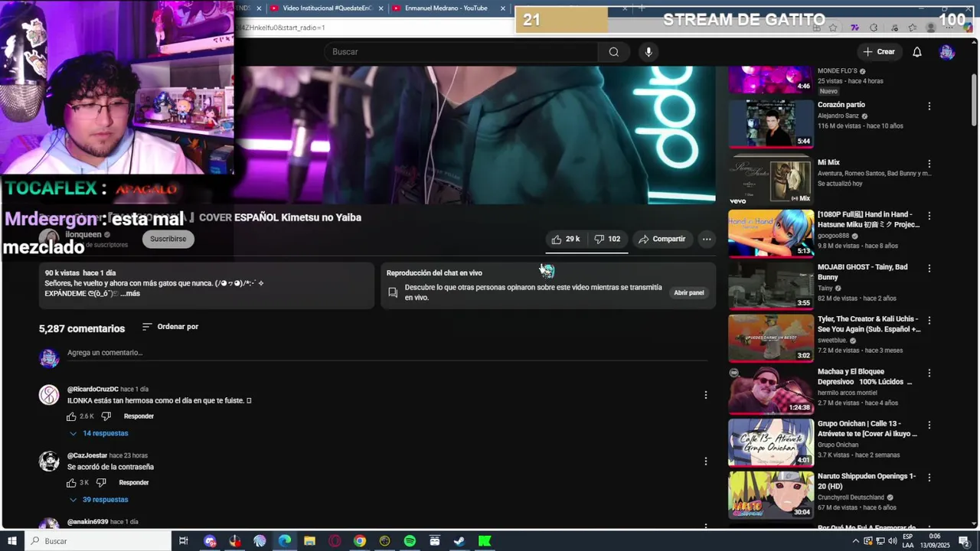Close the Video Institucional tab

coord(381,8)
